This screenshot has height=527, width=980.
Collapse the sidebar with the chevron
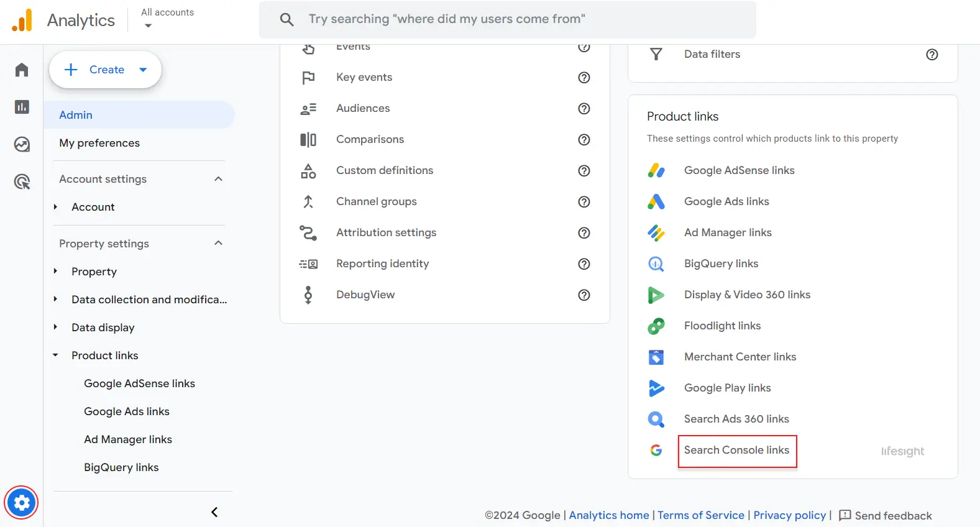[x=214, y=512]
